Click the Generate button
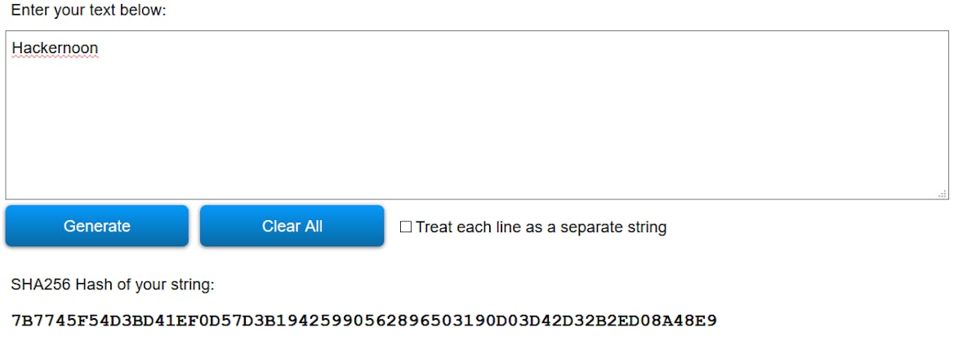This screenshot has height=341, width=980. 96,227
